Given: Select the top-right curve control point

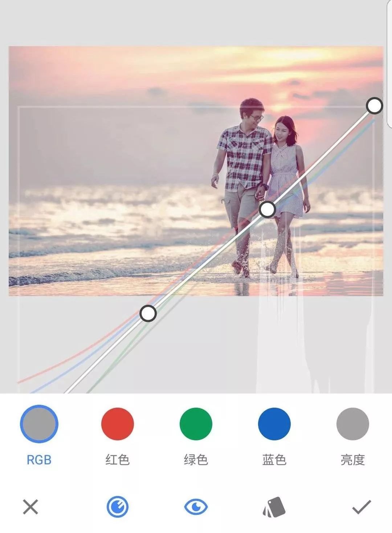Looking at the screenshot, I should coord(374,106).
